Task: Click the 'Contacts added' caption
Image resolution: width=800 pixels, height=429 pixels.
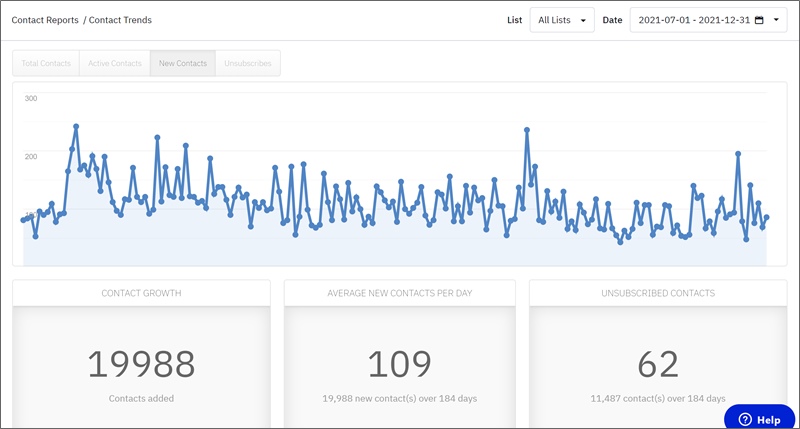Action: coord(141,398)
